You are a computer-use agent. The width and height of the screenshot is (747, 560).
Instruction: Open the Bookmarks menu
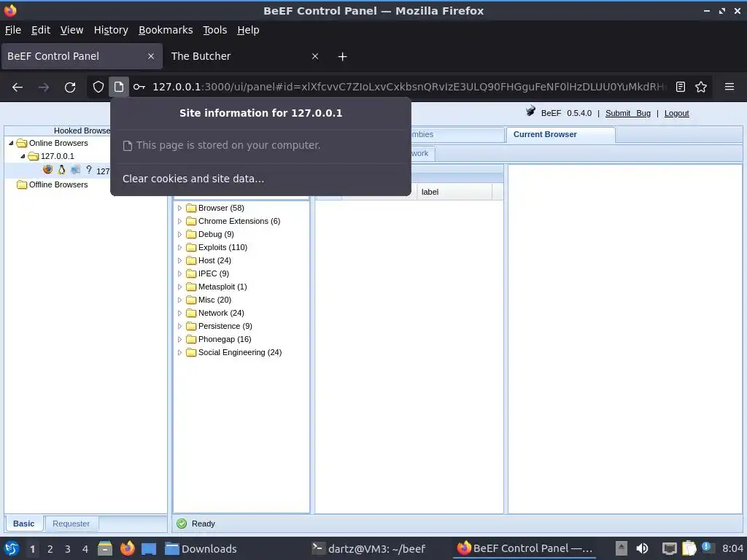pyautogui.click(x=166, y=30)
